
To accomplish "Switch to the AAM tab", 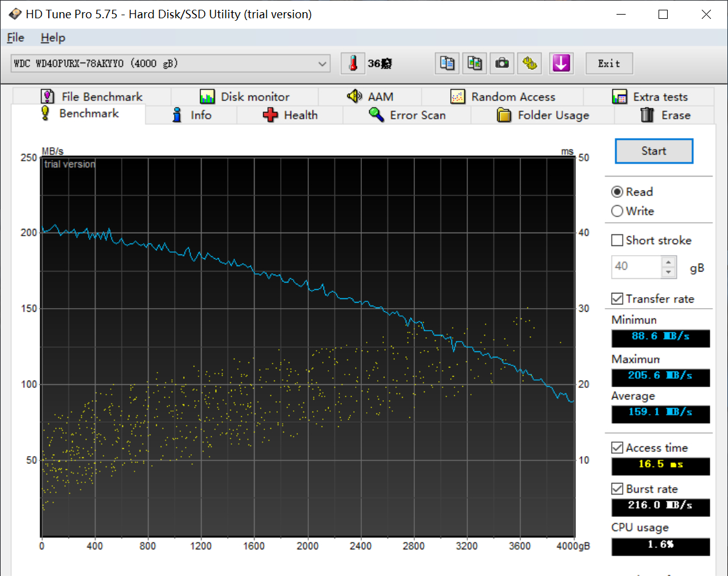I will [370, 97].
